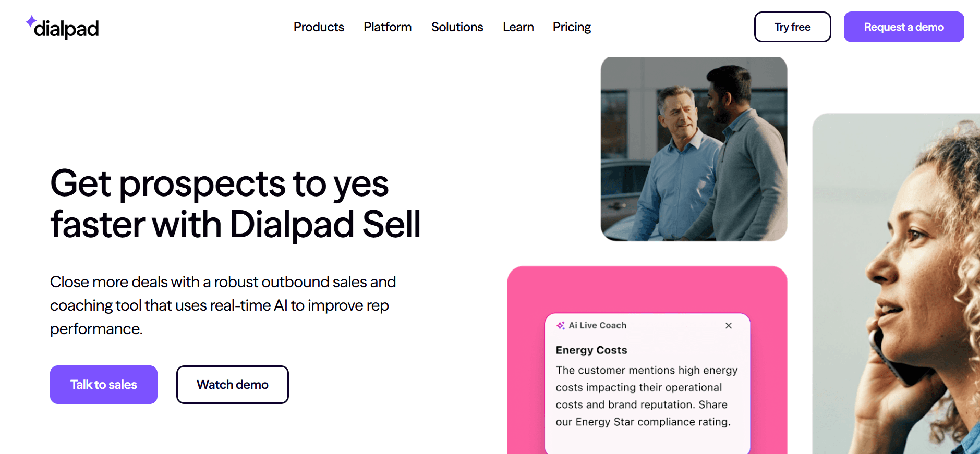Click the Try free button
This screenshot has width=980, height=454.
tap(792, 27)
